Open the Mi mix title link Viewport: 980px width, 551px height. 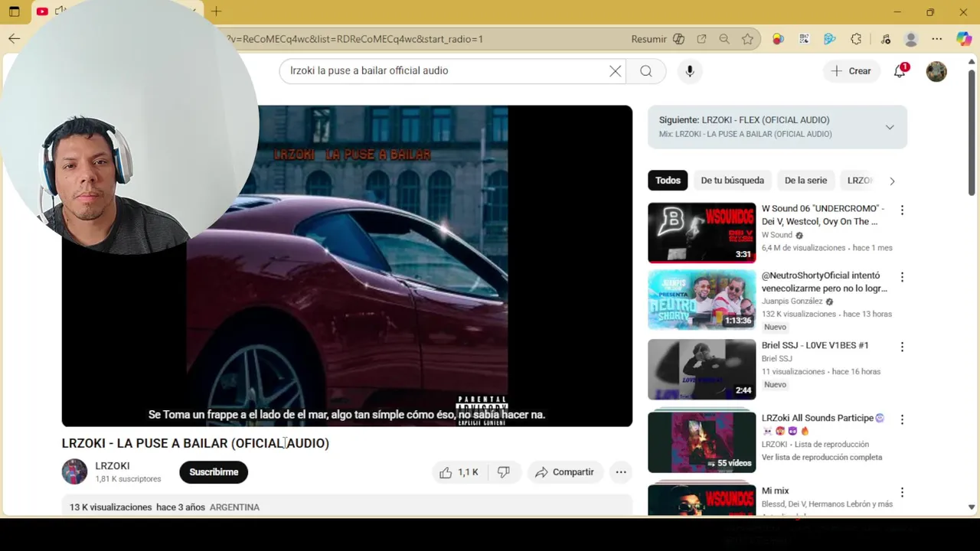click(775, 491)
